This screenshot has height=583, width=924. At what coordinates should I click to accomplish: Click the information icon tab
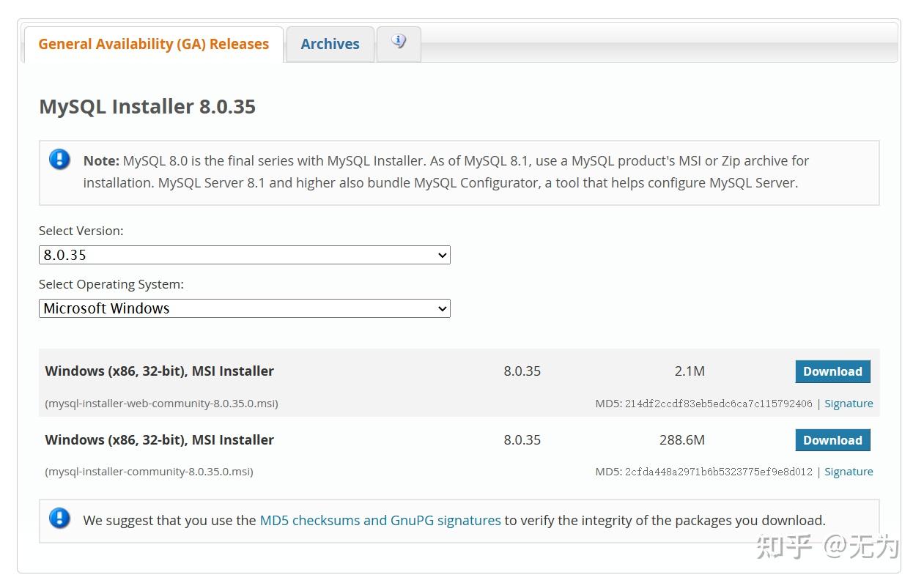pyautogui.click(x=399, y=42)
